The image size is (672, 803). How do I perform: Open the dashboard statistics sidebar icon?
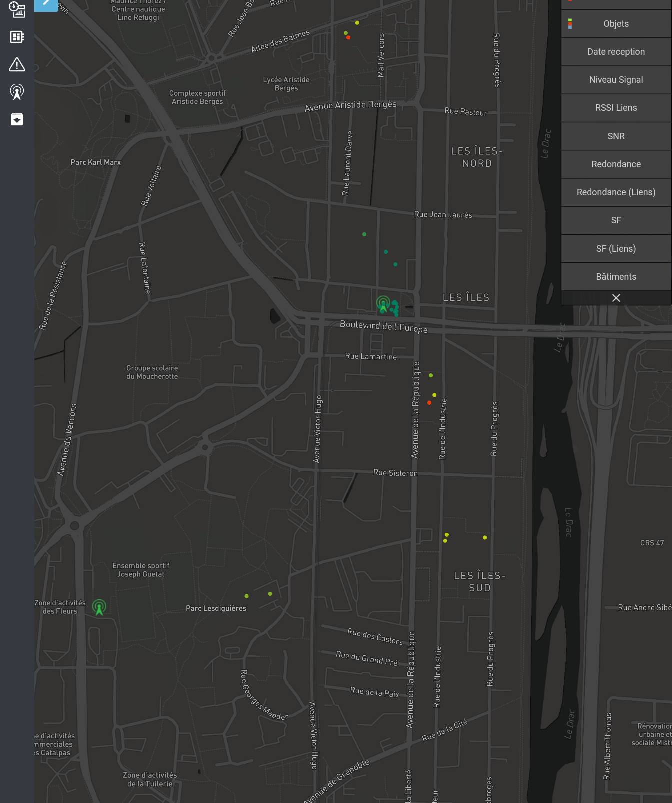click(17, 9)
